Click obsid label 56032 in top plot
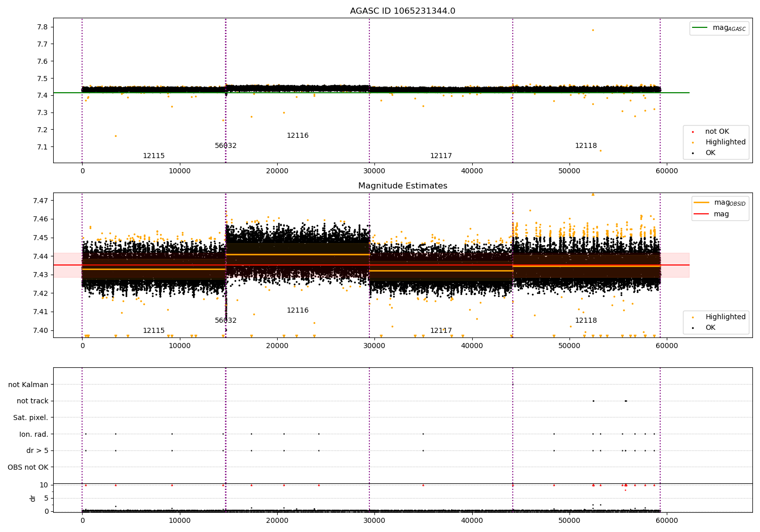 tap(225, 145)
